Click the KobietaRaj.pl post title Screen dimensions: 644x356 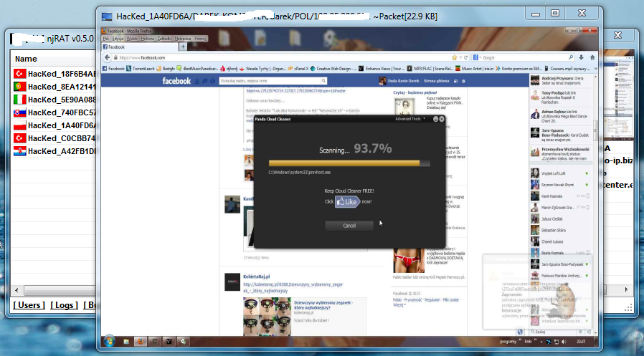[x=256, y=276]
